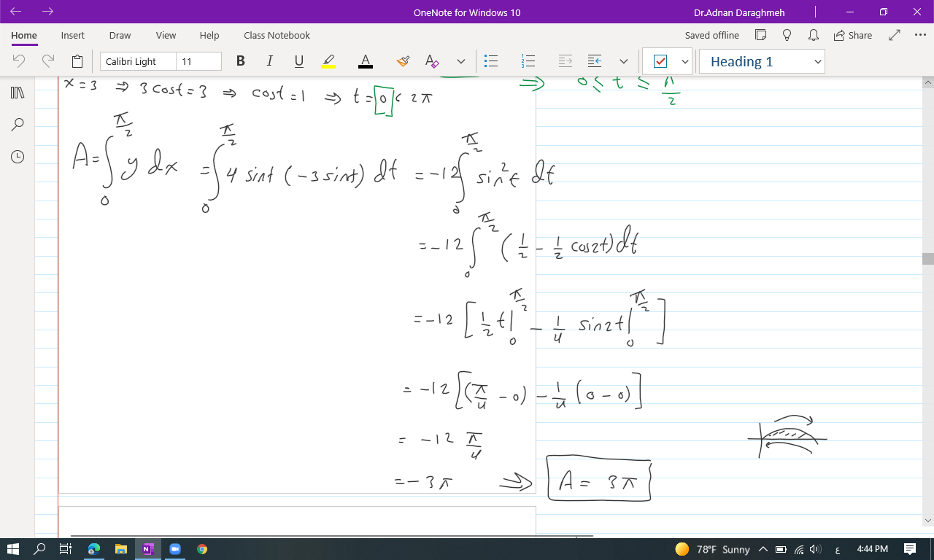Click the Saved offline status

(711, 35)
